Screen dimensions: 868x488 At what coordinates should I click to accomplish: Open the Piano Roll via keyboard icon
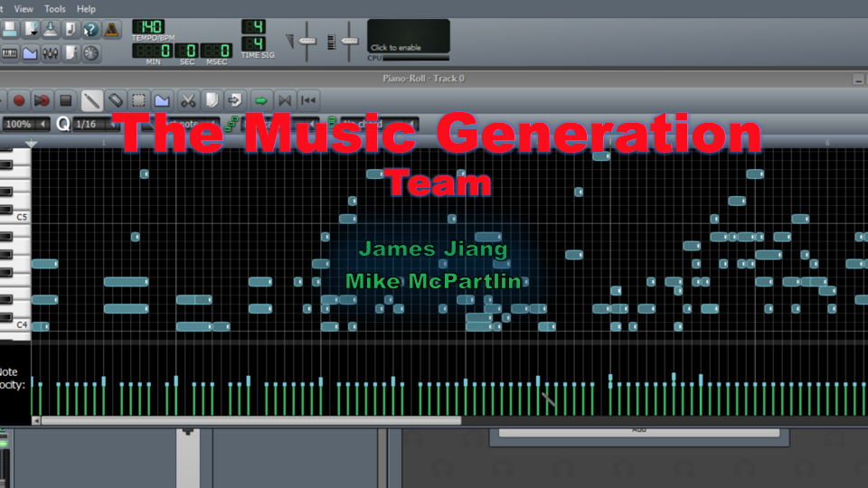click(x=9, y=53)
